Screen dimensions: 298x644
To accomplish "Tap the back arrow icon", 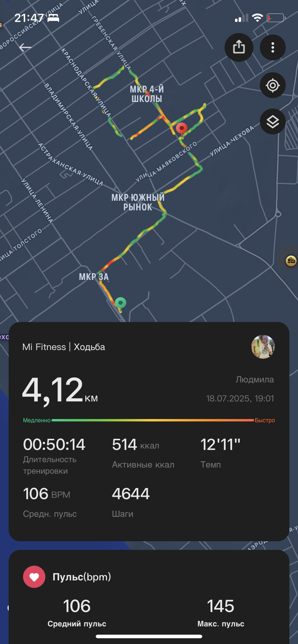I will click(25, 47).
